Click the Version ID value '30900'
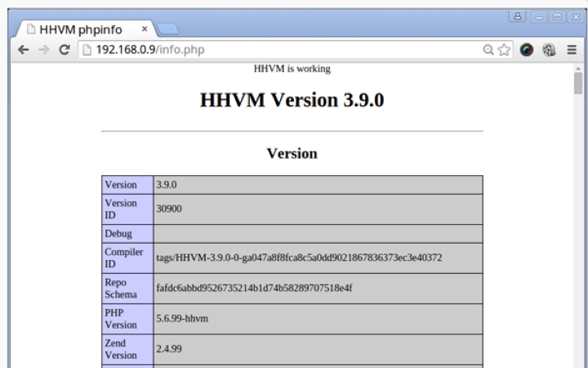The width and height of the screenshot is (588, 368). click(169, 209)
